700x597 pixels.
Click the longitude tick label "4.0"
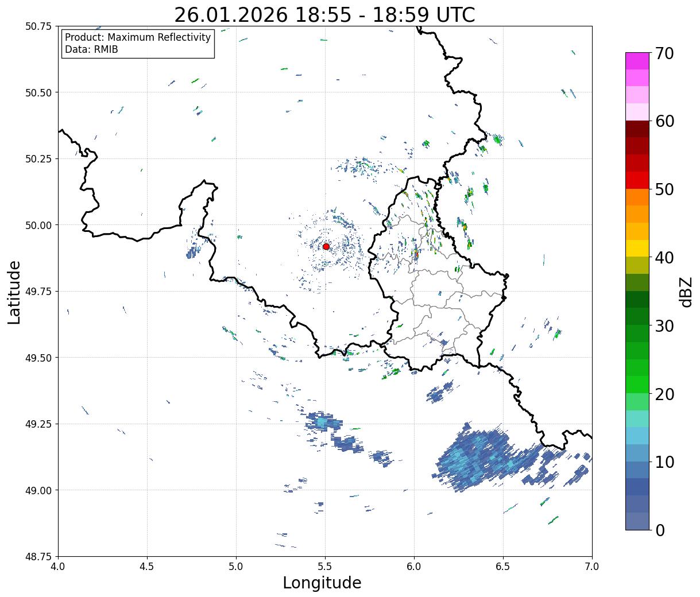point(58,567)
